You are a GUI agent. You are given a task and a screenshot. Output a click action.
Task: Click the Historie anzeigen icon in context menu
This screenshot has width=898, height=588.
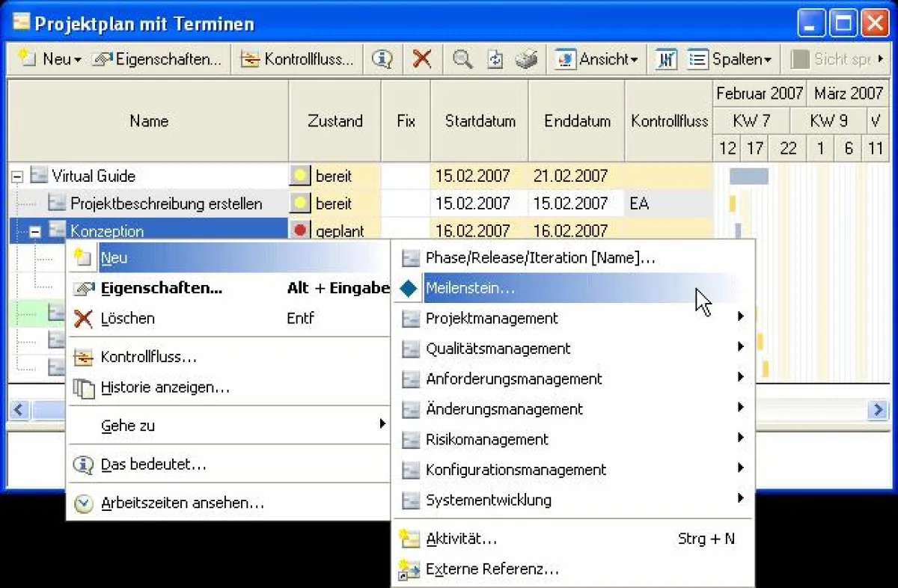coord(85,388)
